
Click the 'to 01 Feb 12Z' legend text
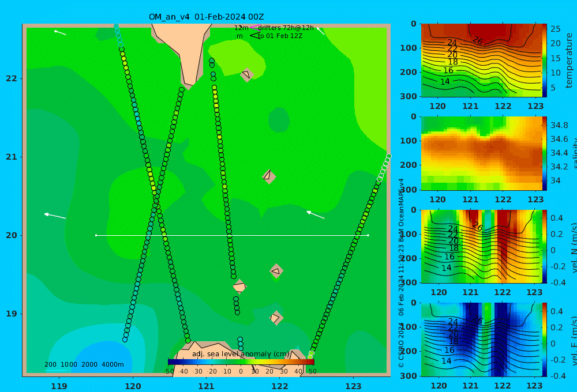tap(280, 36)
